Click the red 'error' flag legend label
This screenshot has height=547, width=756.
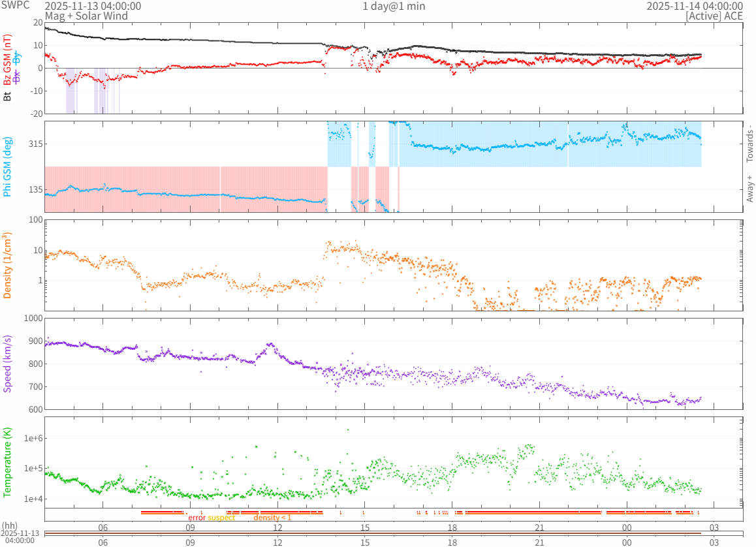[197, 518]
